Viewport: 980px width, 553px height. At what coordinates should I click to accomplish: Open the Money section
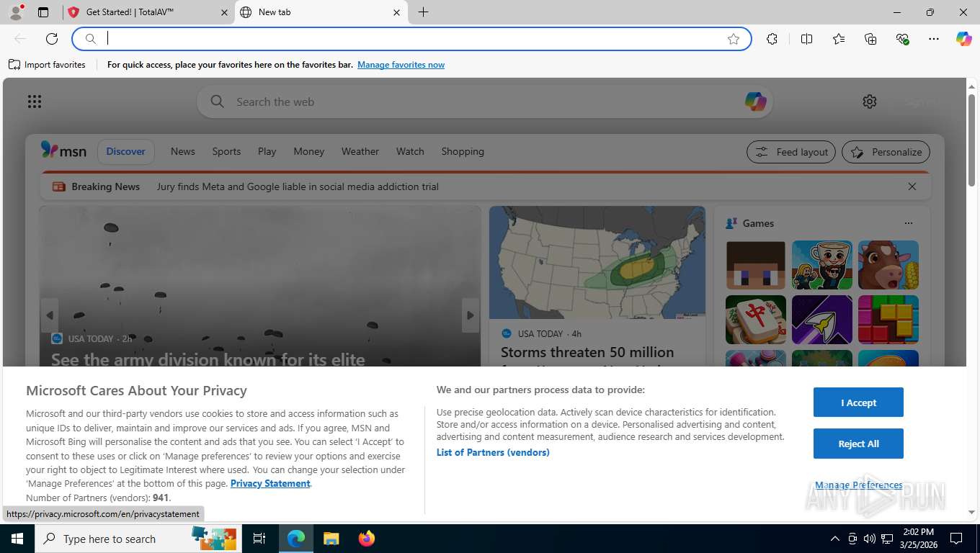(308, 151)
